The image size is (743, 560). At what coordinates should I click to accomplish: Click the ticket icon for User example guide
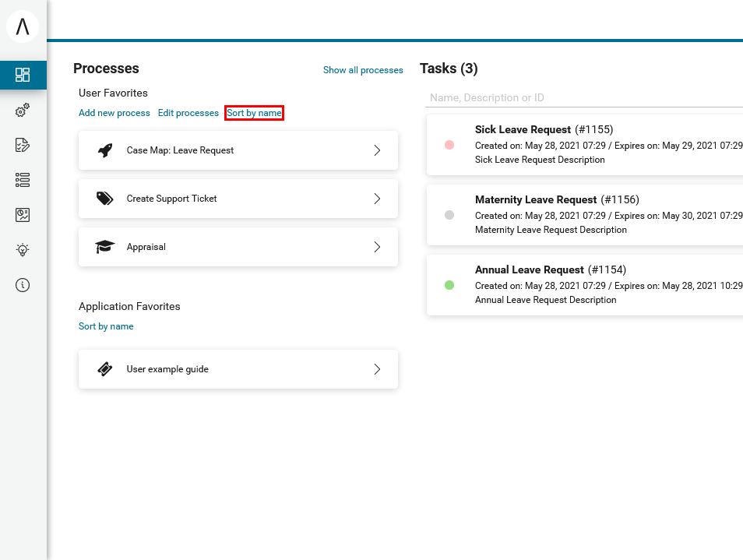click(104, 369)
